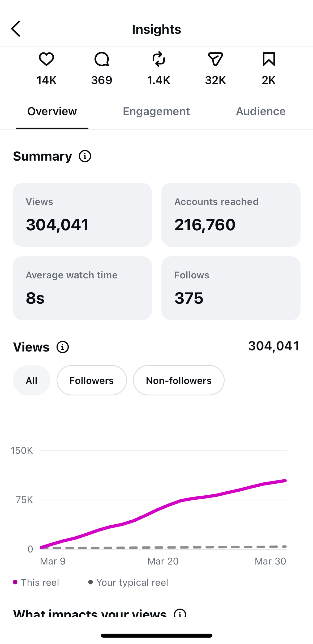This screenshot has height=644, width=313.
Task: Open the Views info icon
Action: tap(63, 347)
